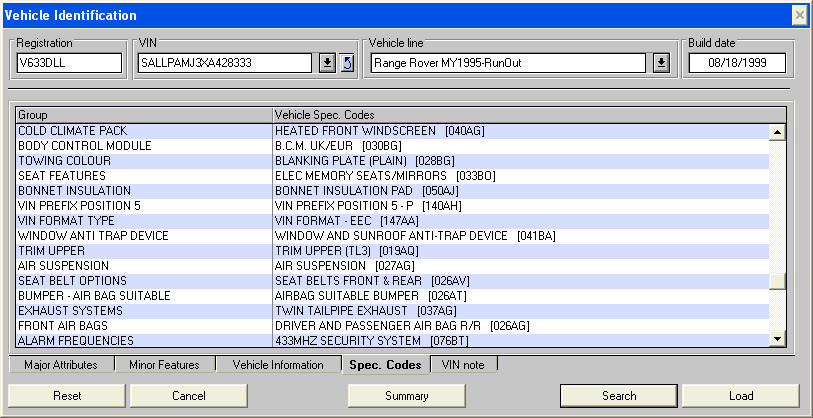The height and width of the screenshot is (418, 813).
Task: Click the Group column header
Action: (144, 115)
